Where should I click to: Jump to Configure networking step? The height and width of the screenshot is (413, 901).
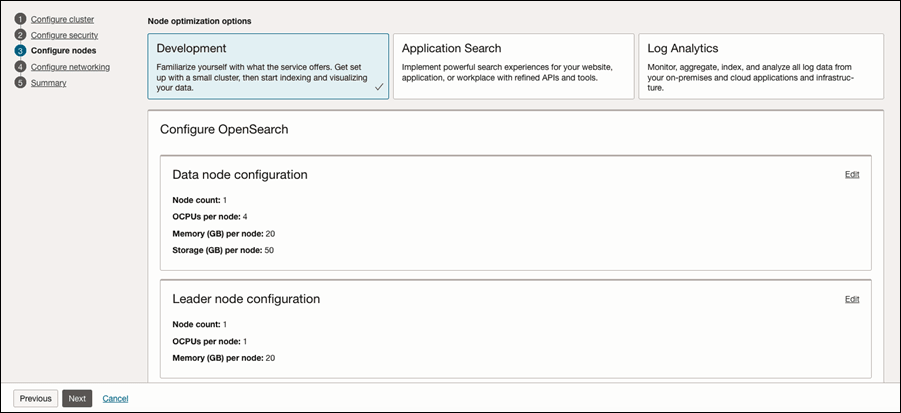[70, 67]
